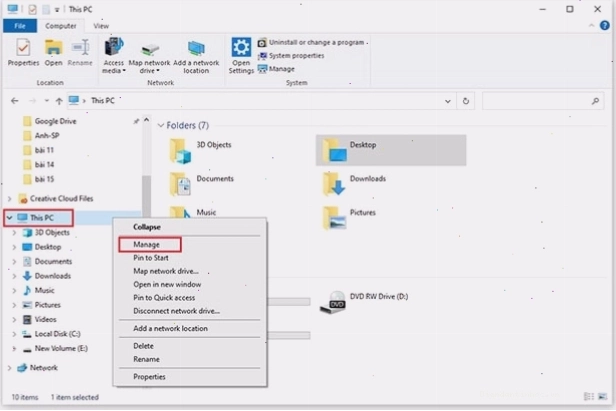Expand the 3D Objects tree node
616x411 pixels.
(15, 233)
